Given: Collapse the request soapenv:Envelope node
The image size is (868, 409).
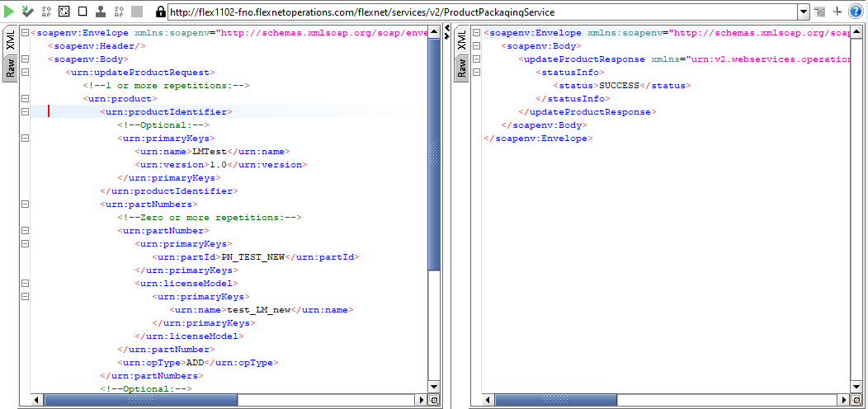Looking at the screenshot, I should click(25, 33).
